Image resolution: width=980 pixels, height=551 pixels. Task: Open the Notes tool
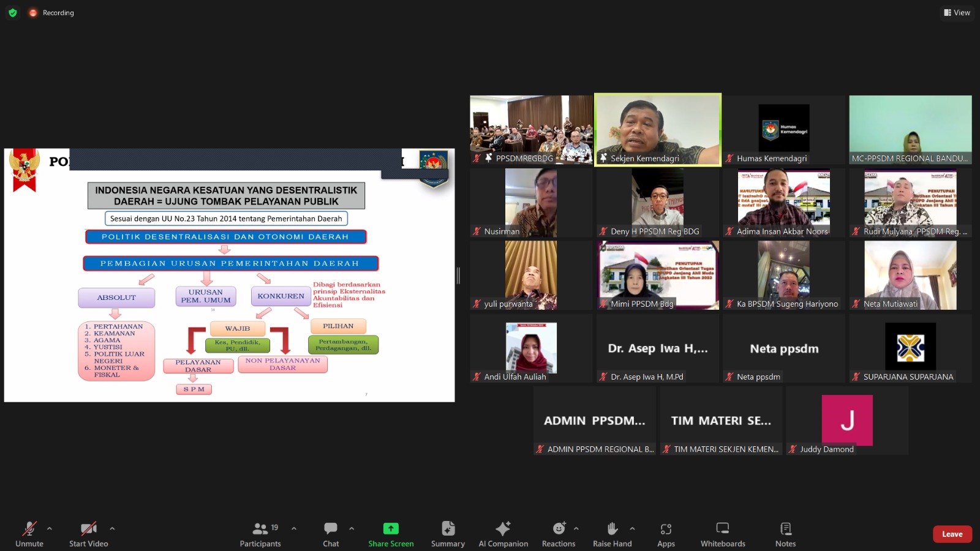click(x=785, y=533)
